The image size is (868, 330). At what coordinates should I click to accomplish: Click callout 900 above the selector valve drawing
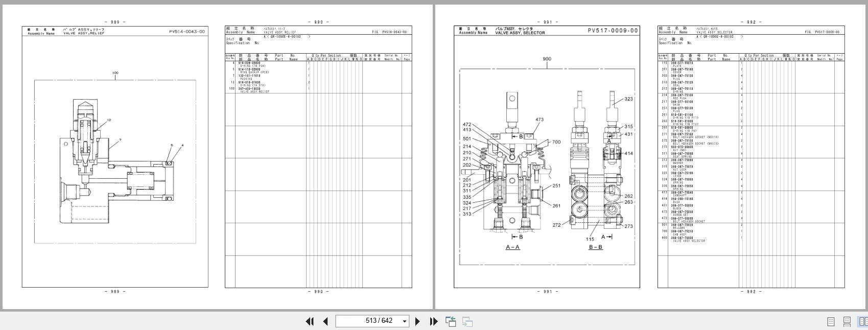[547, 59]
